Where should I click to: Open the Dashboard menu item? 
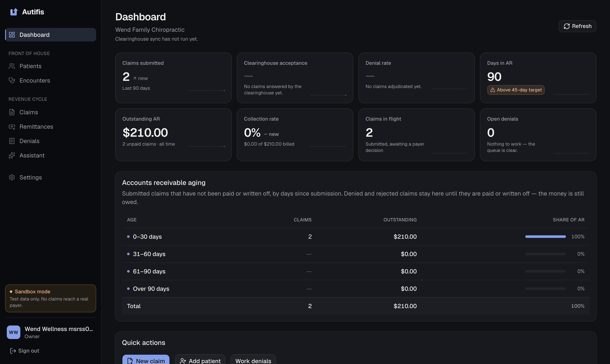51,34
